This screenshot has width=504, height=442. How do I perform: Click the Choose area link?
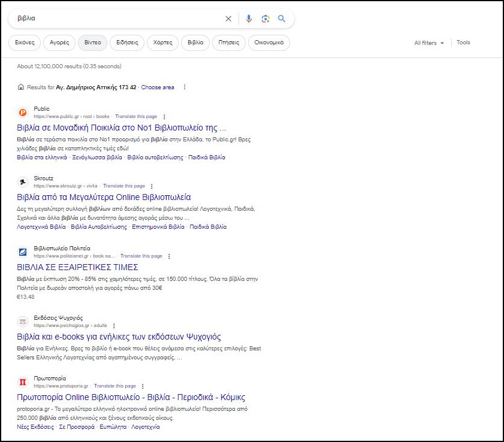[158, 87]
